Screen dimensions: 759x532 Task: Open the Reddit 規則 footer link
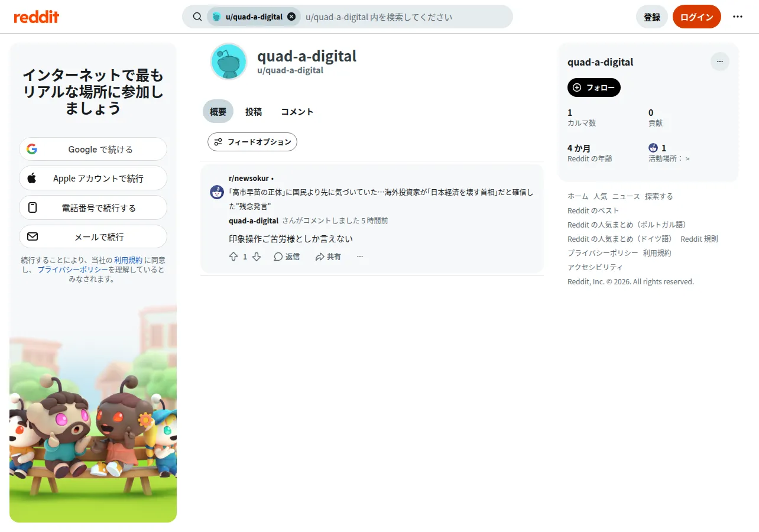pyautogui.click(x=699, y=239)
